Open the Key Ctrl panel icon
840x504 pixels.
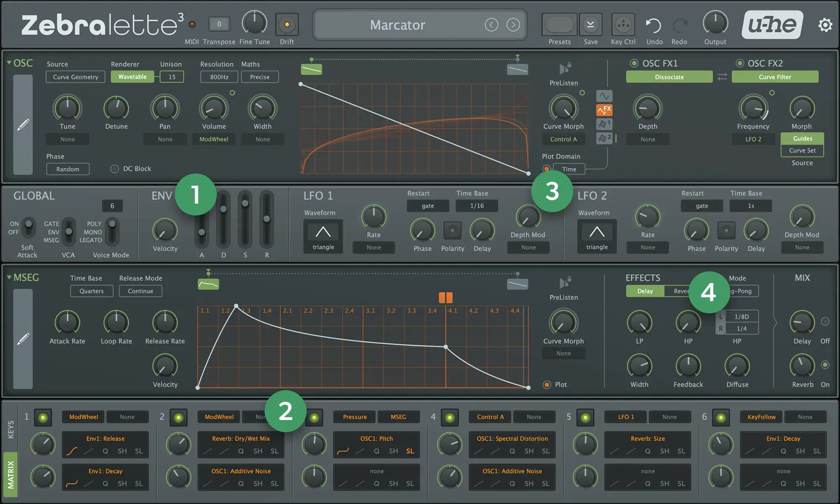point(623,24)
